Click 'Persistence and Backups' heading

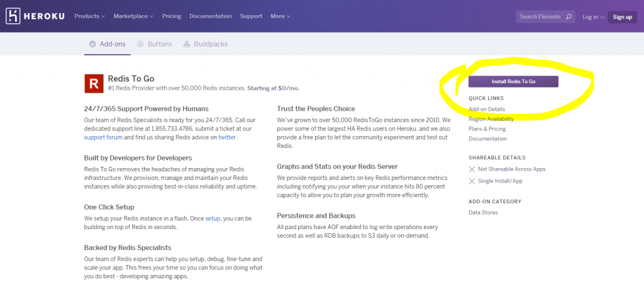(316, 216)
